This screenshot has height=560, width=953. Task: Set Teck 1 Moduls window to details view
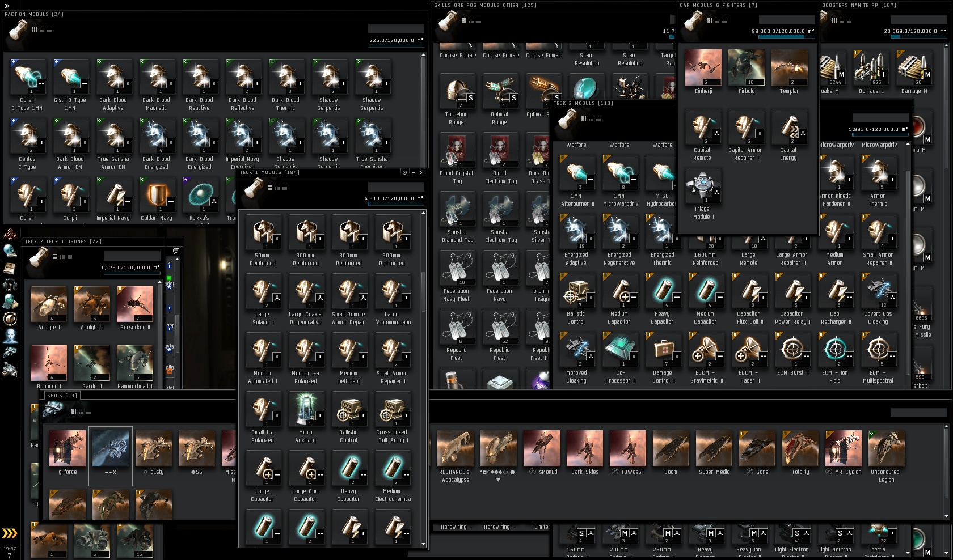pos(277,187)
